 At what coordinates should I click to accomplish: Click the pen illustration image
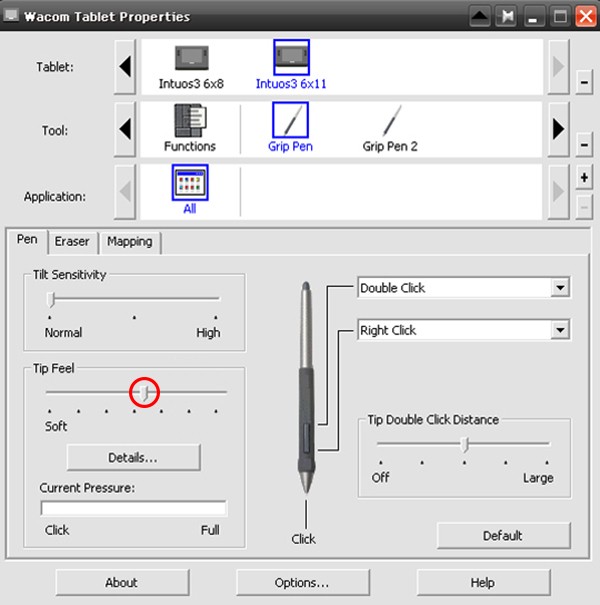pos(307,388)
